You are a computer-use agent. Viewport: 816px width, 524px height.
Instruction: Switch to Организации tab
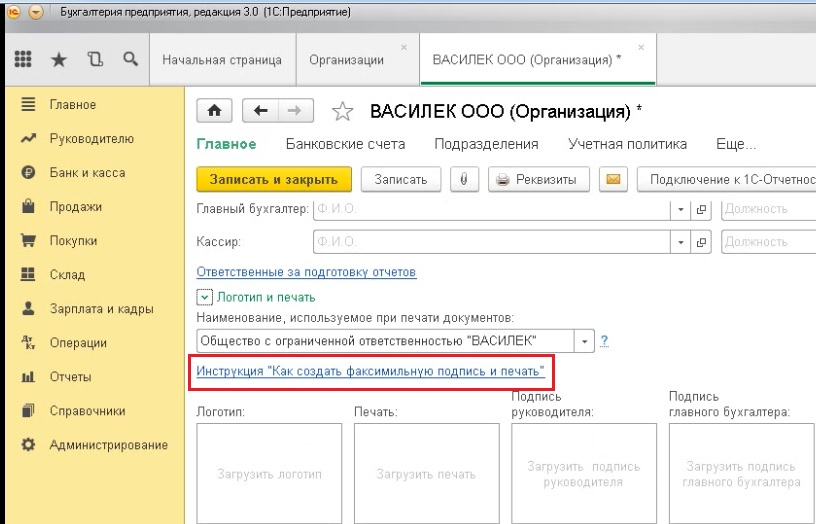click(x=347, y=60)
